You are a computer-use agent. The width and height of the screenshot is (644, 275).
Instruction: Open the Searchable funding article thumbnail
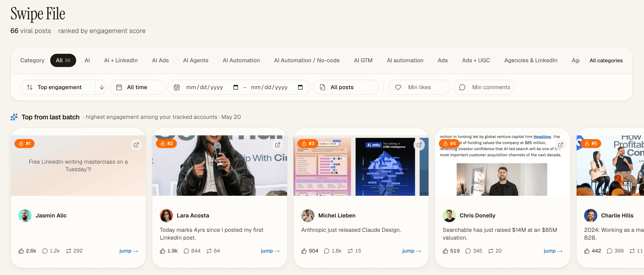tap(502, 165)
